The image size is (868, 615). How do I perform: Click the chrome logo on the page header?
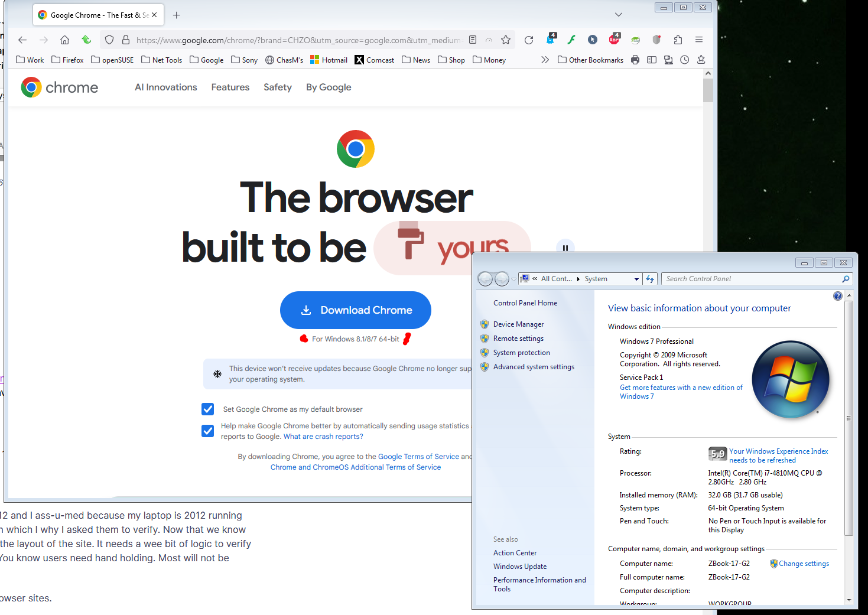(60, 87)
